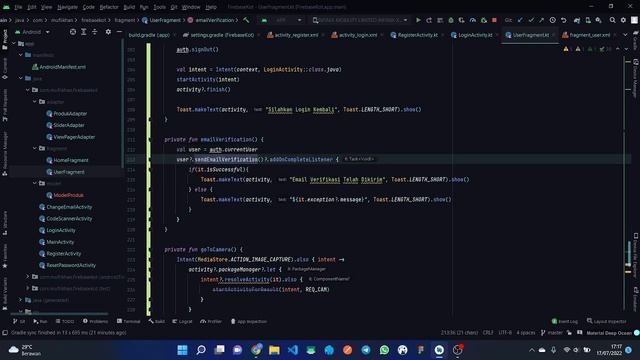Switch to LoginActivity.kt tab
This screenshot has width=640, height=360.
(x=475, y=35)
